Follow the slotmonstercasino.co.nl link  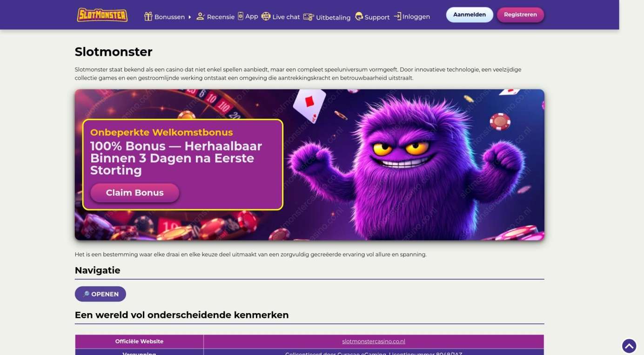click(x=374, y=342)
